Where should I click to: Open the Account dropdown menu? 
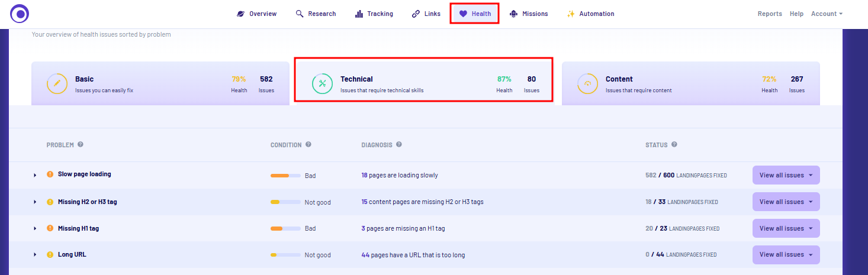click(827, 14)
